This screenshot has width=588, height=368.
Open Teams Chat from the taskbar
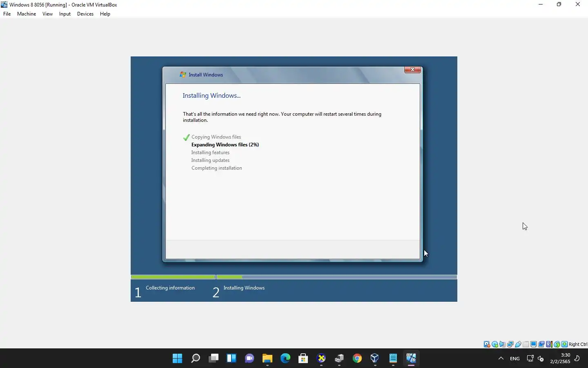[249, 359]
